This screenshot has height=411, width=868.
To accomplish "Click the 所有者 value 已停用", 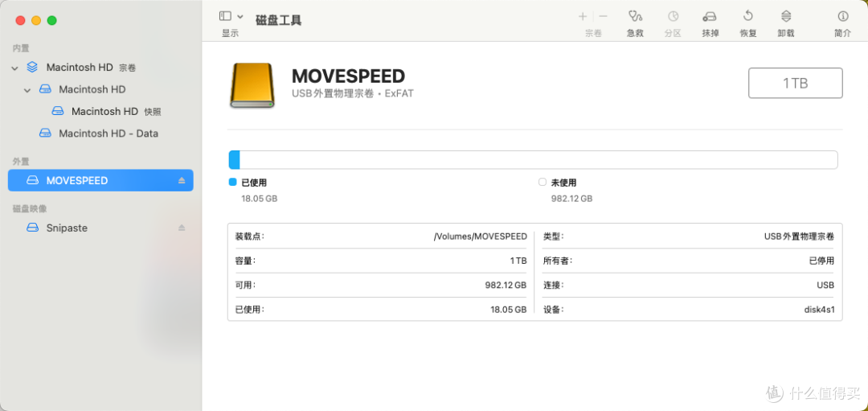I will pos(821,261).
